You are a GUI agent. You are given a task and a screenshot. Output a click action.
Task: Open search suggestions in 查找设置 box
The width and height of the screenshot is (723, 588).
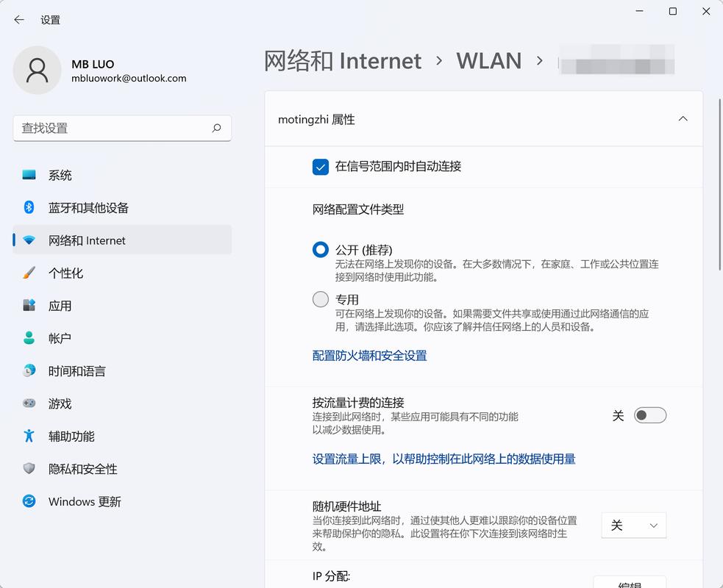click(122, 128)
